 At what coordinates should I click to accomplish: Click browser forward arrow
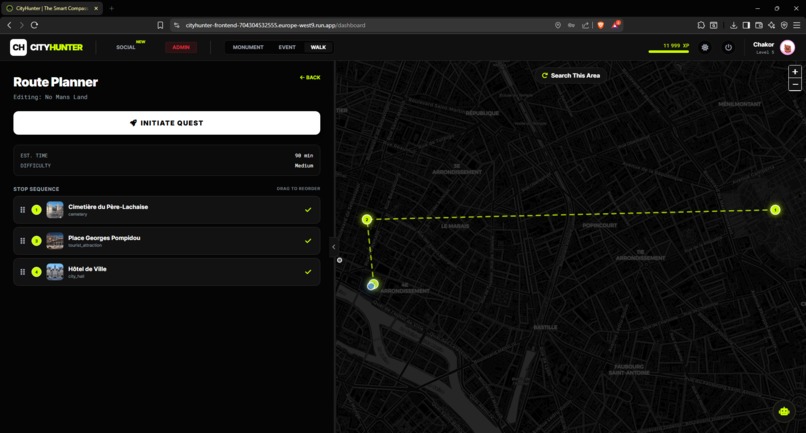[22, 25]
